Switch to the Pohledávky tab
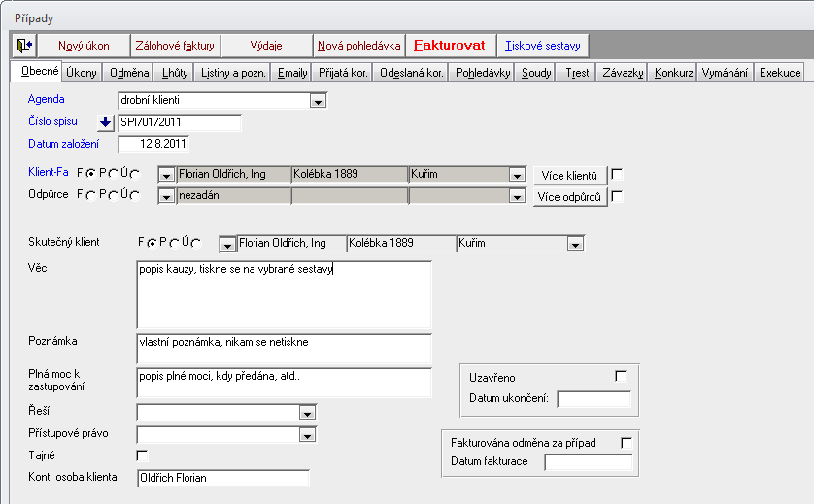The image size is (814, 504). pos(482,73)
